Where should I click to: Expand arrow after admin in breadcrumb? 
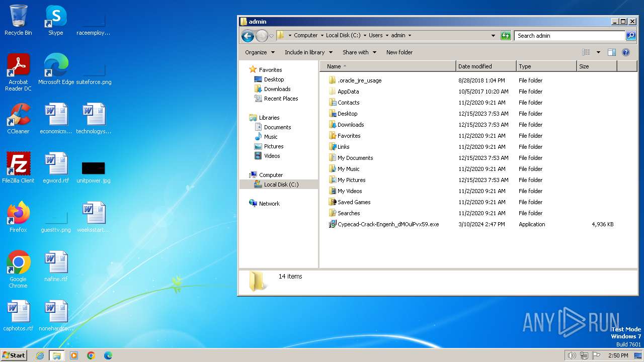[410, 36]
